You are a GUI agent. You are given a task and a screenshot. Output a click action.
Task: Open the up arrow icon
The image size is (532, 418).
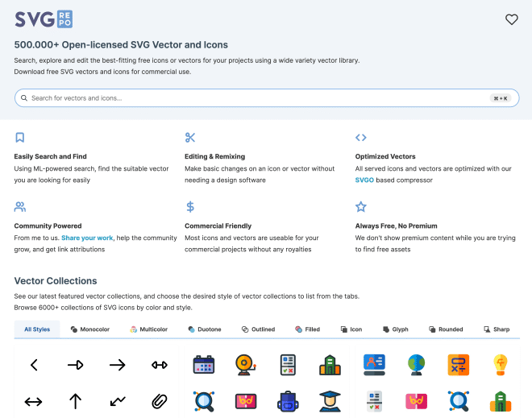pos(76,400)
